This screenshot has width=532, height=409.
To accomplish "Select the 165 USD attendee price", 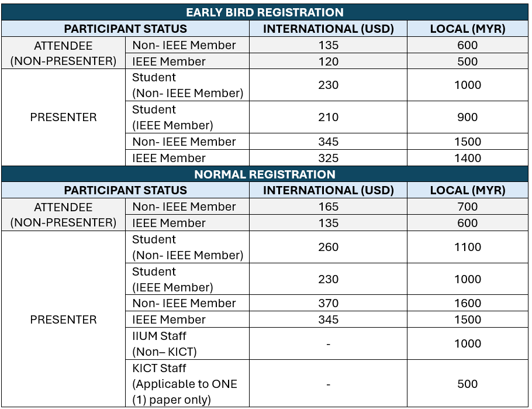I will 328,207.
